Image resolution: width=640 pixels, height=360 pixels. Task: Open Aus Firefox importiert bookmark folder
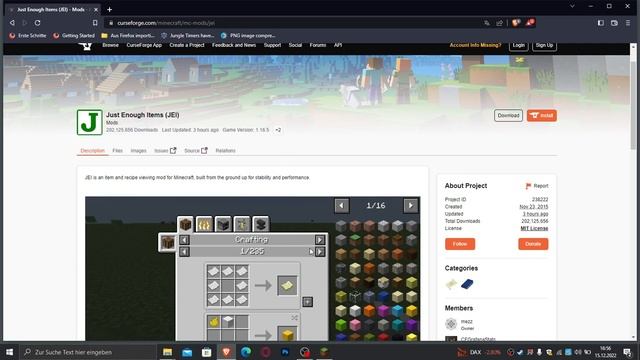click(x=128, y=36)
